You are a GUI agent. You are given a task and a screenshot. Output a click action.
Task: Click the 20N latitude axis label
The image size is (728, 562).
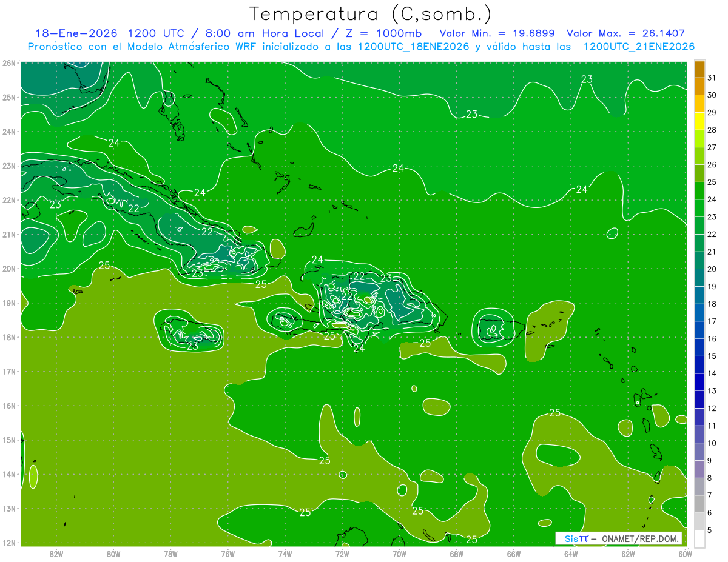click(8, 269)
